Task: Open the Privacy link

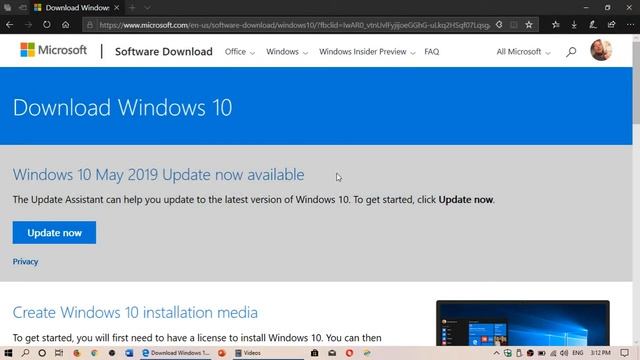Action: click(x=25, y=262)
